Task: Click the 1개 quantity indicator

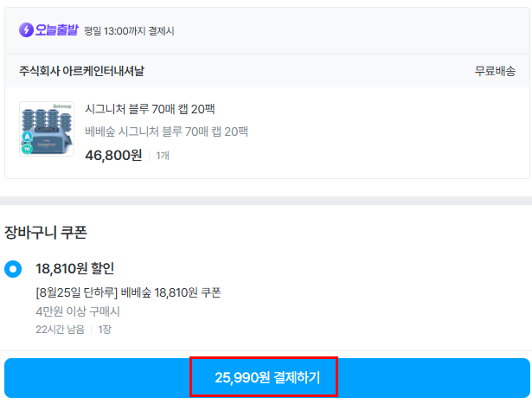Action: pyautogui.click(x=163, y=156)
